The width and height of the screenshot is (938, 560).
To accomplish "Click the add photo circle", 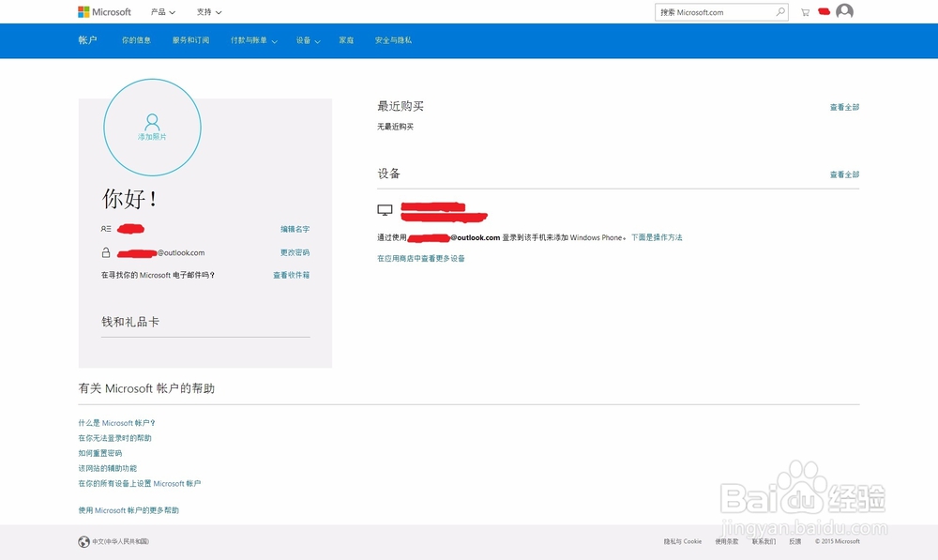I will pyautogui.click(x=153, y=128).
